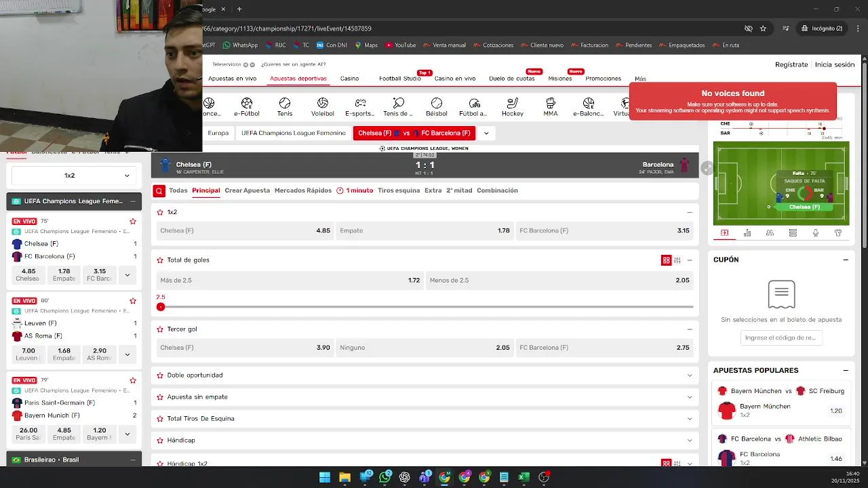868x488 pixels.
Task: Open the Promociones menu item
Action: point(603,79)
